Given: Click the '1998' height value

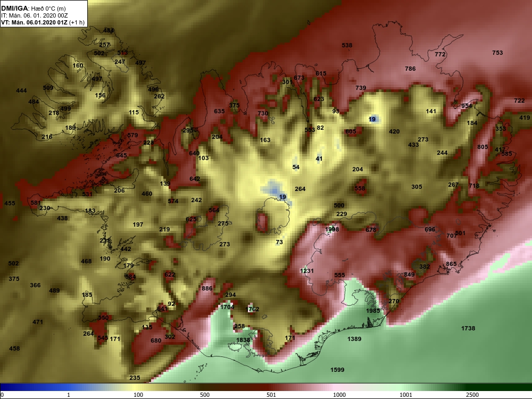Looking at the screenshot, I should 332,229.
